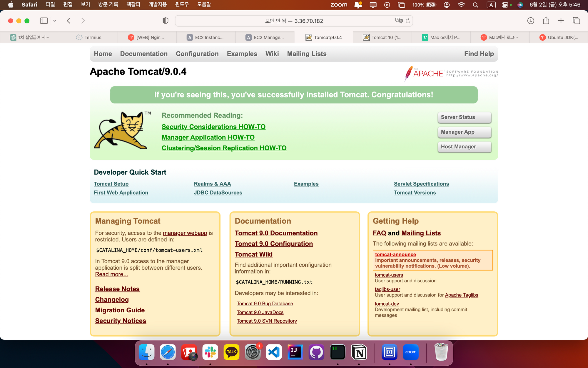Expand the sidebar tab group dropdown chevron
588x368 pixels.
pos(55,21)
